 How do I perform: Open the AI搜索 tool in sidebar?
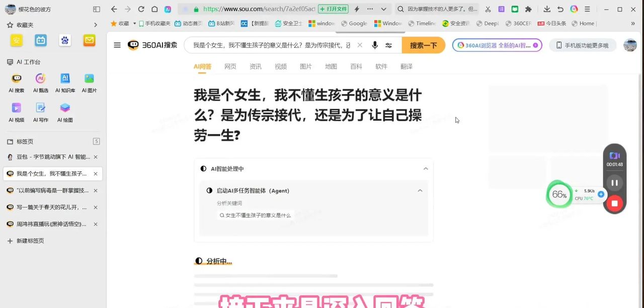[16, 82]
